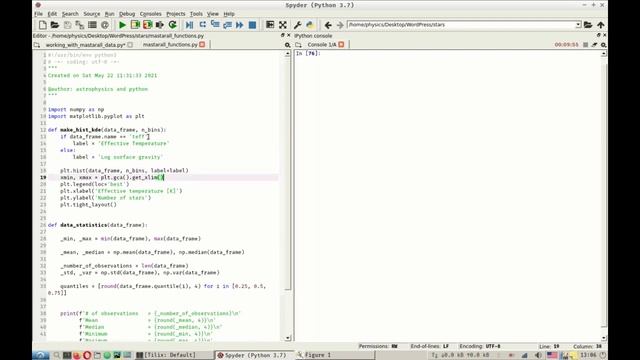Image resolution: width=640 pixels, height=360 pixels.
Task: Click the In [76] console prompt
Action: [x=308, y=53]
